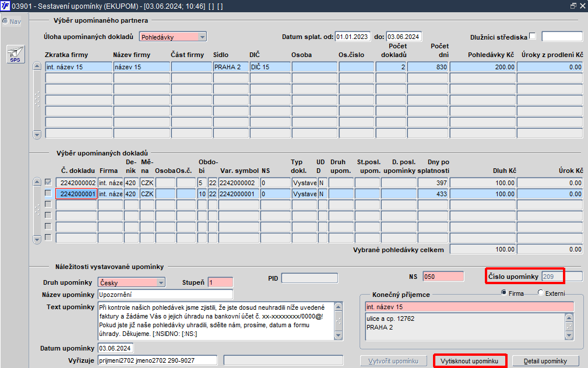Choose the Firma radio option
588x368 pixels.
click(x=504, y=293)
